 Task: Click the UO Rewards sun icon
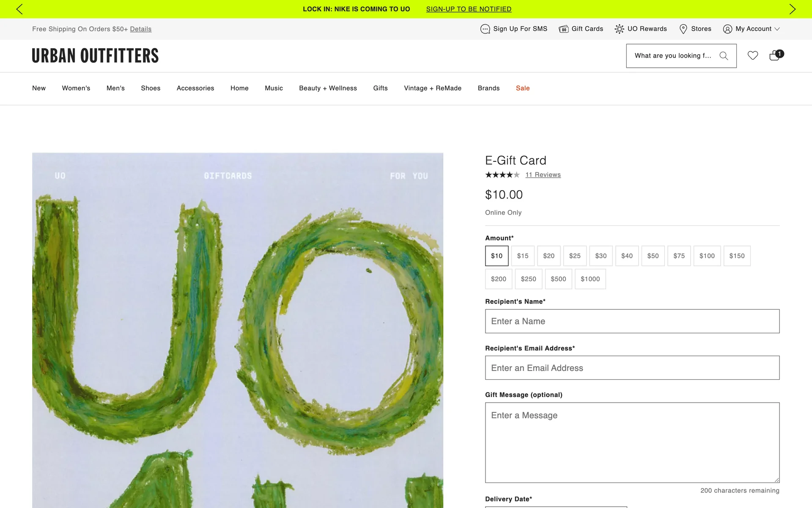pyautogui.click(x=619, y=29)
